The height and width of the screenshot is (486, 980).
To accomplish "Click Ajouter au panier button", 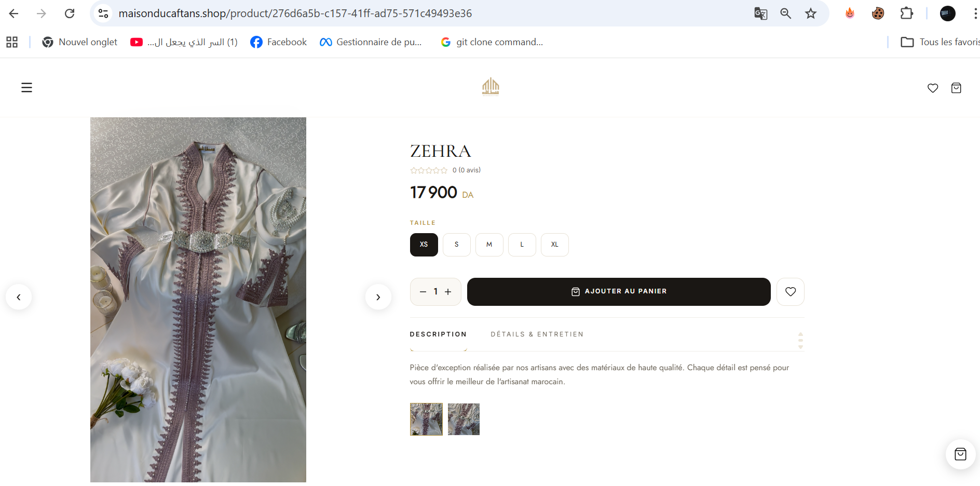I will point(618,292).
